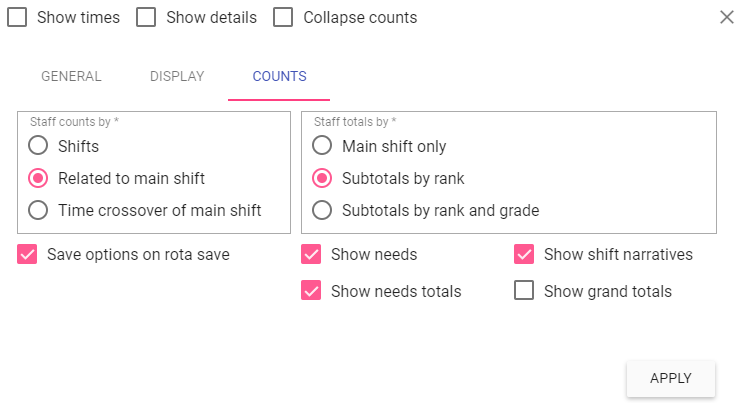740x410 pixels.
Task: Close the options dialog with X icon
Action: coord(727,17)
